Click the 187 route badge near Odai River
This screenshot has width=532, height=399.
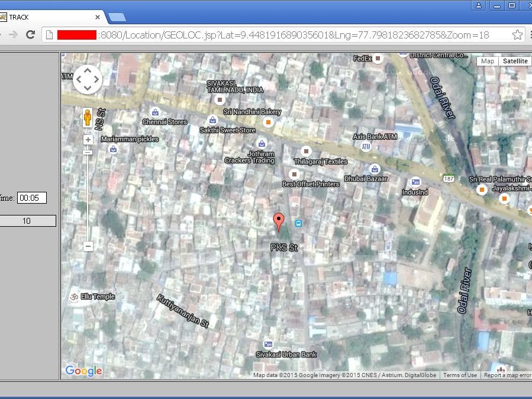coord(448,178)
